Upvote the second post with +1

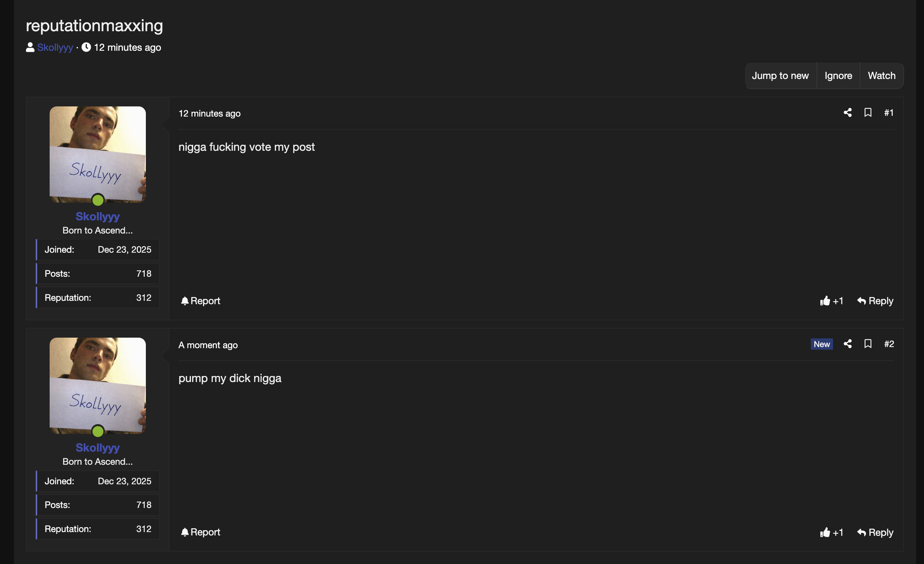point(832,532)
